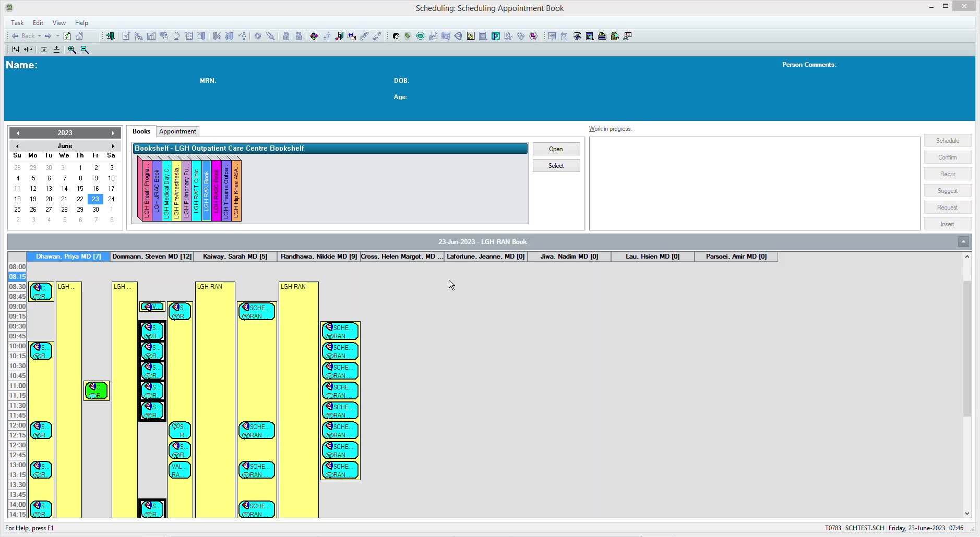
Task: Click the VAL RA appointment at 13:00
Action: [180, 470]
